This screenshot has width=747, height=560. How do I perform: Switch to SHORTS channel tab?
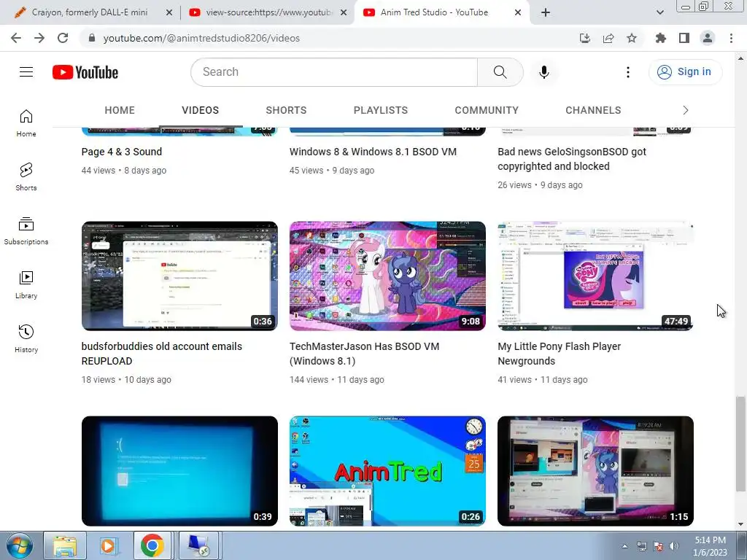click(286, 110)
